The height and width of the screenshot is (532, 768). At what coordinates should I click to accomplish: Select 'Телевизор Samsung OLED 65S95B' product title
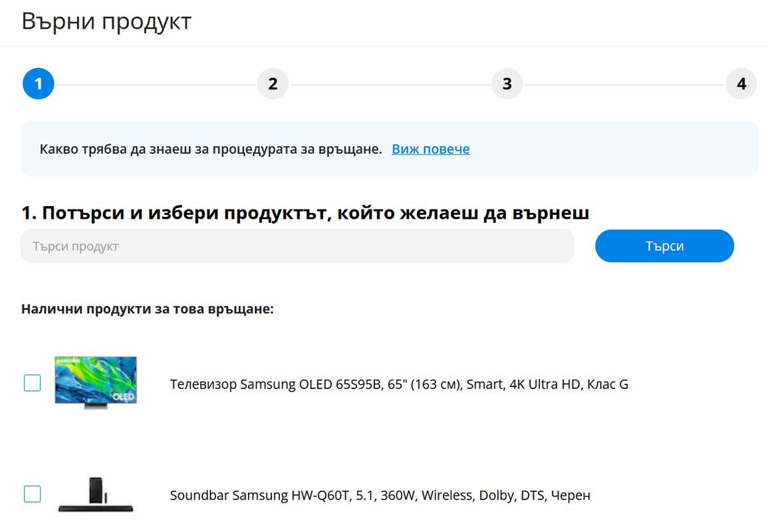click(399, 384)
